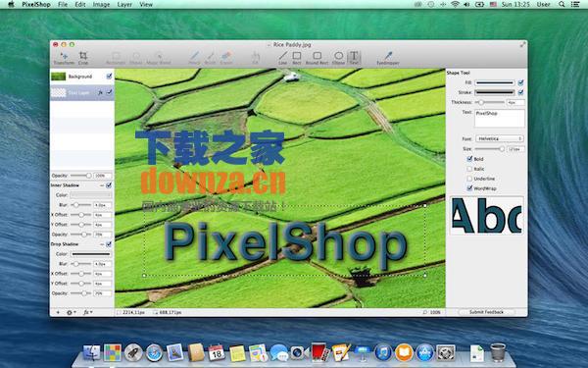Select the Magic Wand tool
The image size is (588, 368).
(159, 58)
